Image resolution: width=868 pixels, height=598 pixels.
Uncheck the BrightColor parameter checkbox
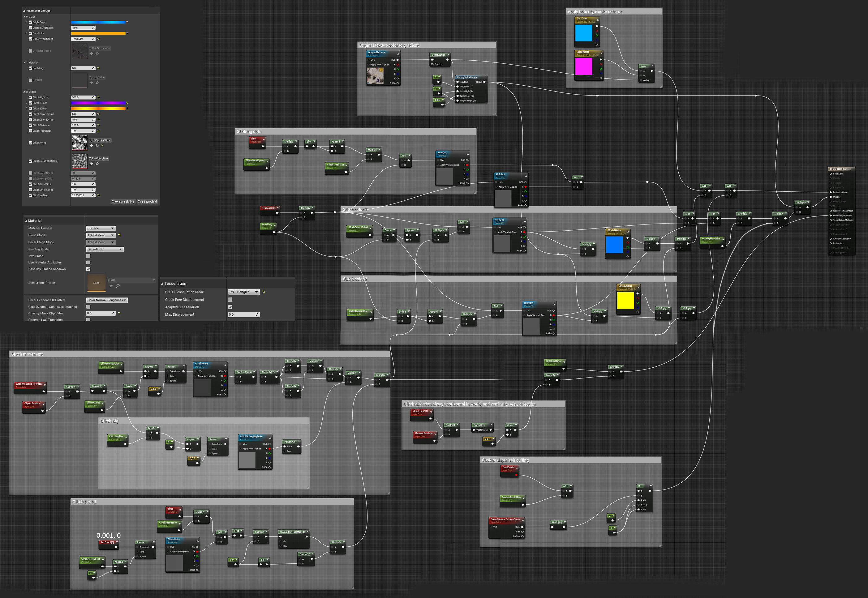pos(30,22)
